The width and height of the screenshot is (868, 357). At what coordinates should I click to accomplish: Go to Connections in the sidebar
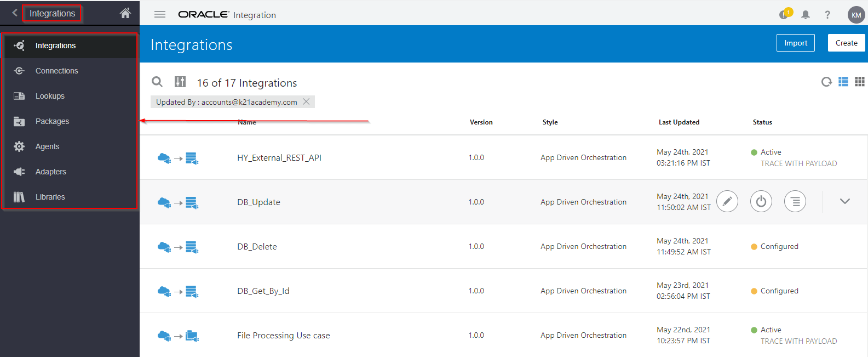pos(56,71)
